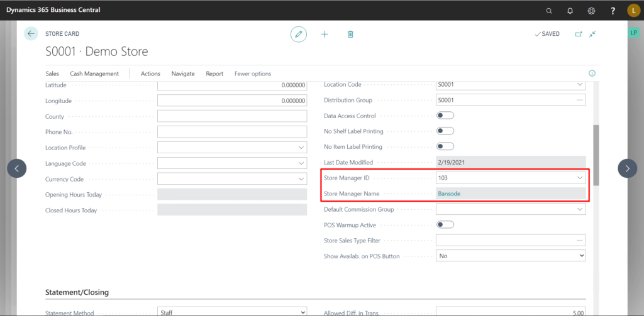Click the Last Date Modified field

click(511, 162)
